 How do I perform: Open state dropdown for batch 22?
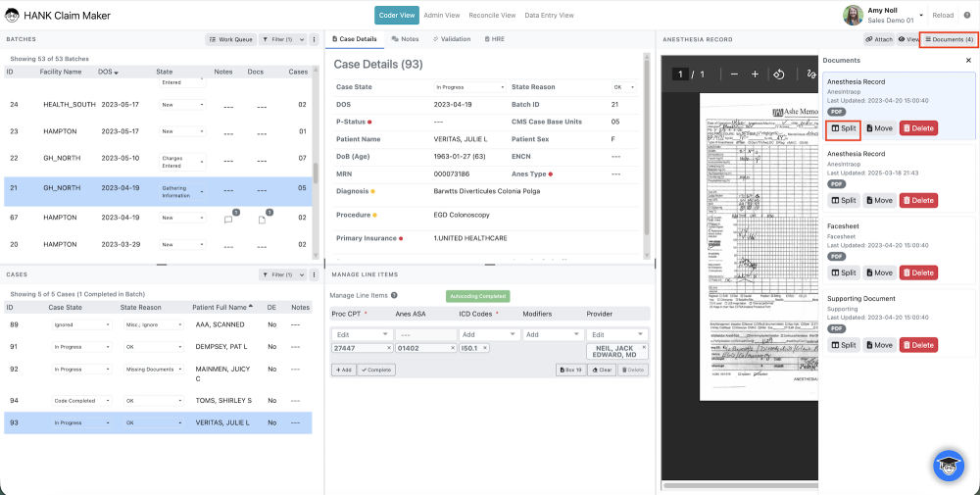pyautogui.click(x=182, y=162)
